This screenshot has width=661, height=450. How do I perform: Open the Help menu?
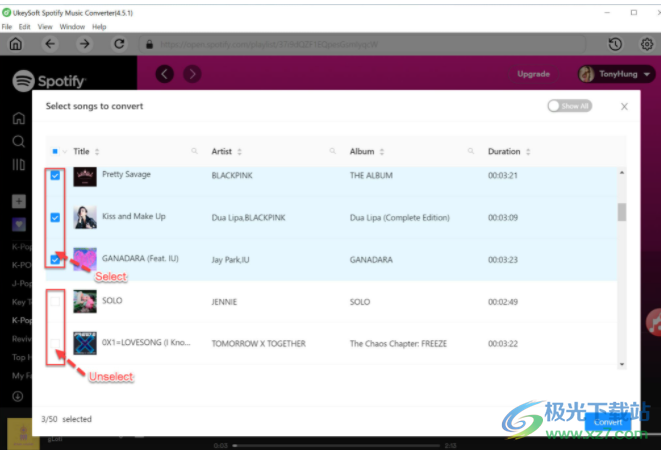coord(99,27)
